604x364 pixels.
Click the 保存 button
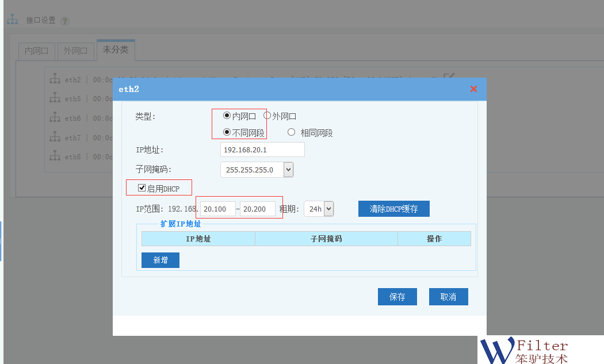point(397,297)
